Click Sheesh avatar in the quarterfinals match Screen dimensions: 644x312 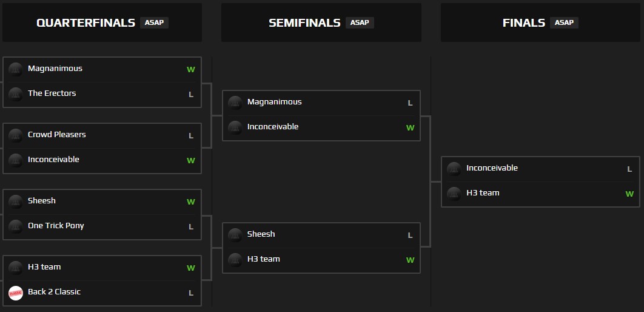(16, 202)
